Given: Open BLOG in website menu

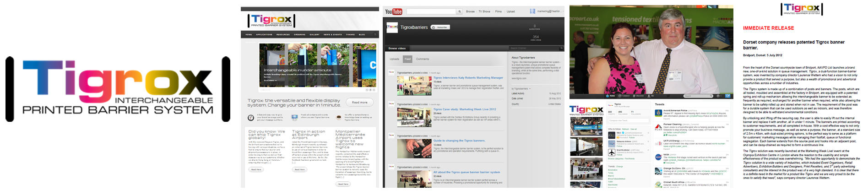Looking at the screenshot, I should pyautogui.click(x=362, y=34).
